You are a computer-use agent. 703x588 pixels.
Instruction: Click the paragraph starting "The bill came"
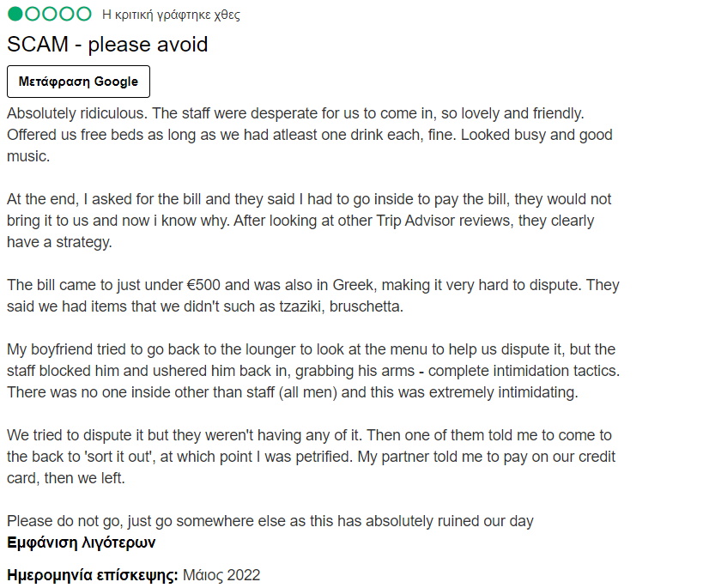[x=312, y=296]
